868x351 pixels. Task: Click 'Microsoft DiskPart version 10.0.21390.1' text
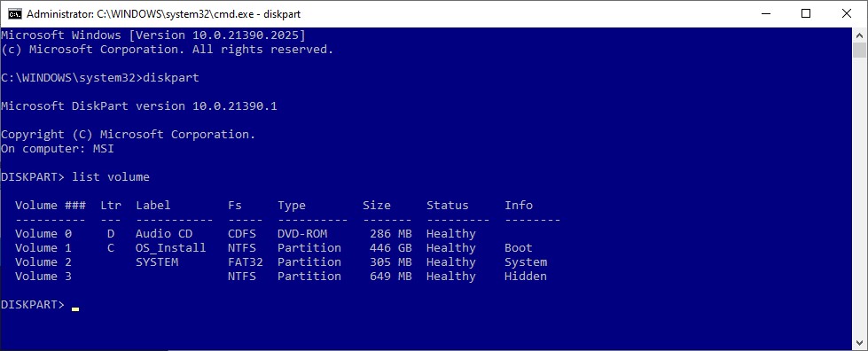[139, 106]
